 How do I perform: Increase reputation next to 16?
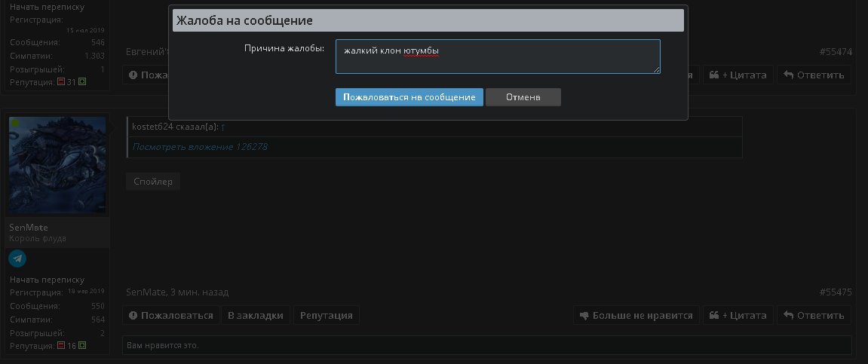82,346
